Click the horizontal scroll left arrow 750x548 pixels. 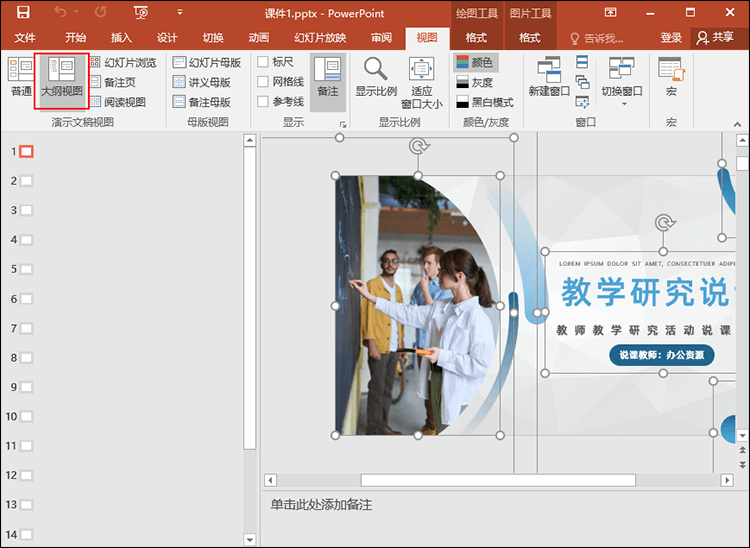tap(270, 480)
